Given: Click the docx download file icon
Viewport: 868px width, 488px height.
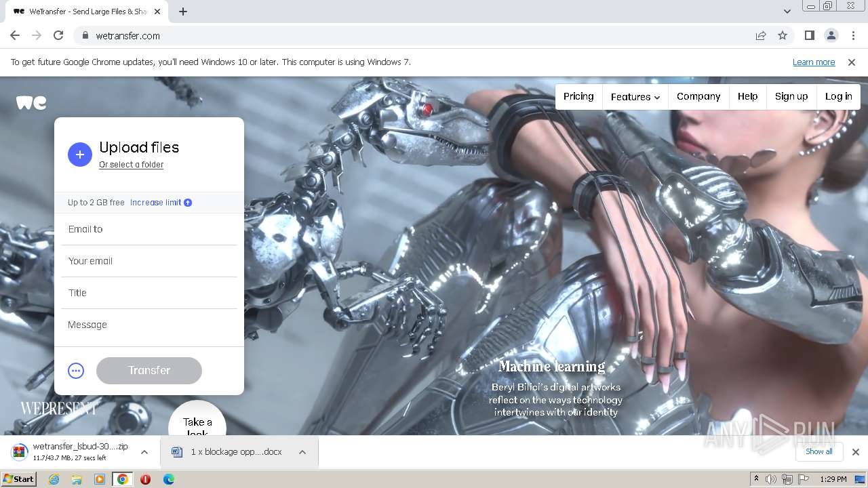Looking at the screenshot, I should [177, 452].
